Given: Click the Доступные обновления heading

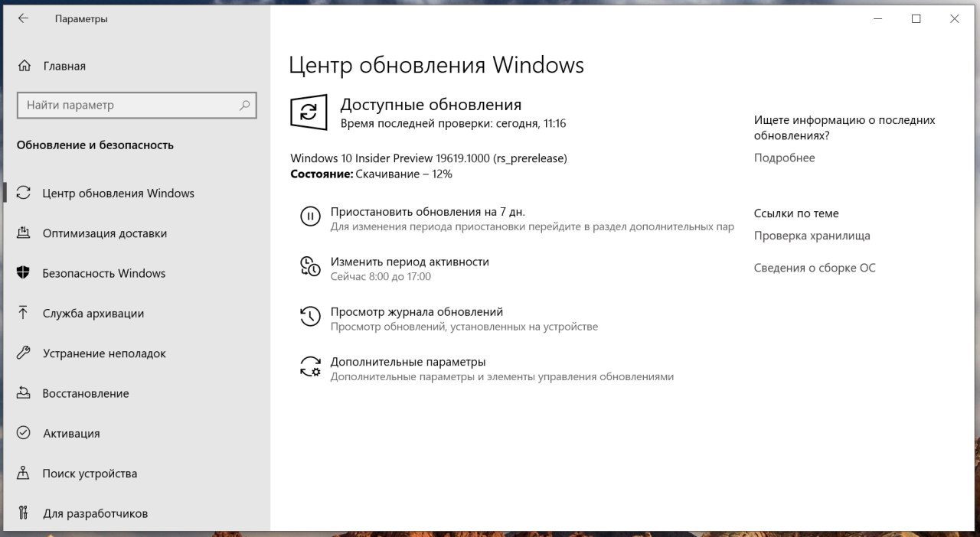Looking at the screenshot, I should 430,105.
